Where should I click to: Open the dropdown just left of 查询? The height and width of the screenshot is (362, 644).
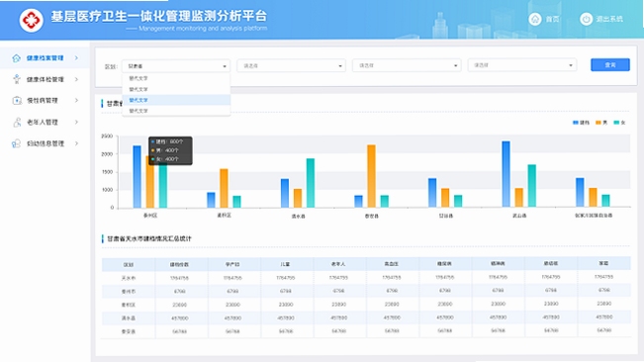[522, 65]
